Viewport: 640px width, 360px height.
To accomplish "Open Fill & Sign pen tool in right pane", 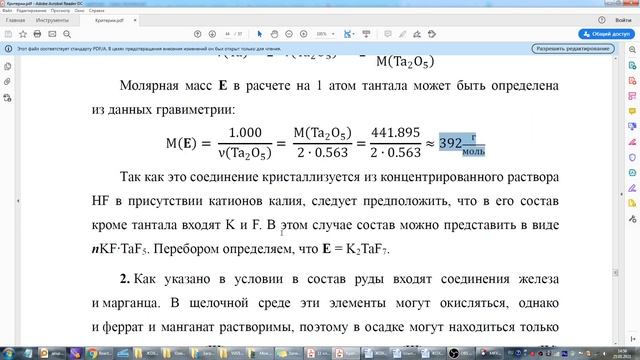I will [x=632, y=188].
